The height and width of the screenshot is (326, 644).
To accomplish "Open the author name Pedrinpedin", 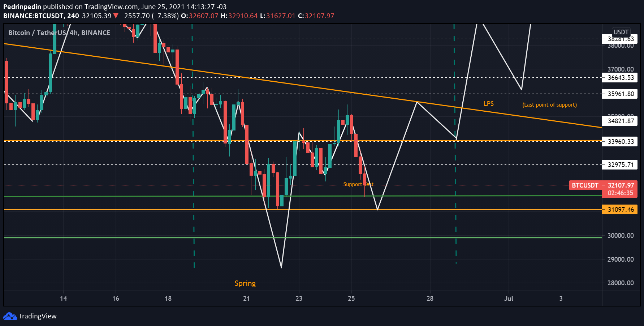I will pos(22,7).
